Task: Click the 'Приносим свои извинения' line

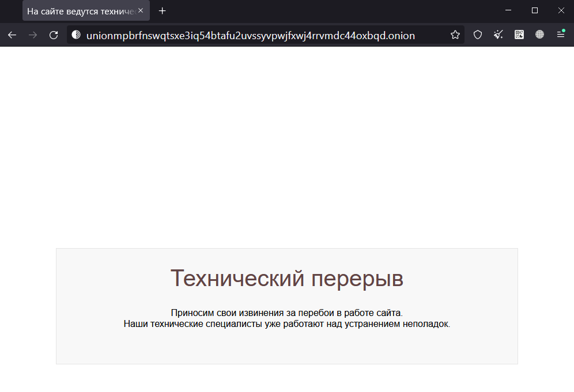Action: click(x=286, y=313)
